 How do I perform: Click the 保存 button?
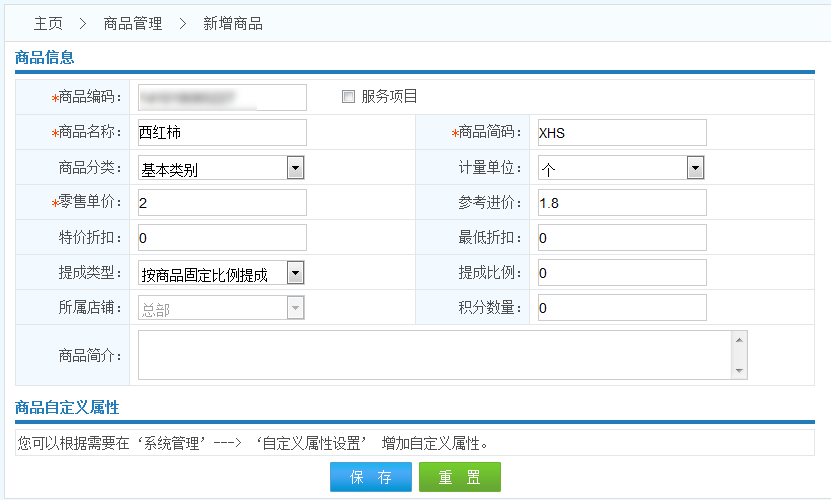[x=370, y=477]
